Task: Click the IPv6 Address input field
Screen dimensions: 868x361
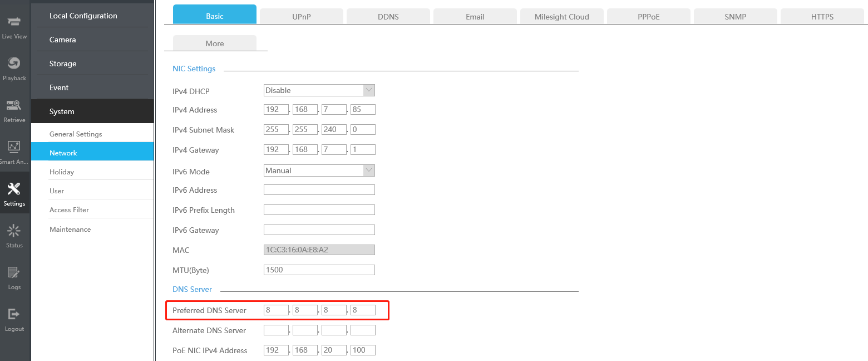Action: point(319,189)
